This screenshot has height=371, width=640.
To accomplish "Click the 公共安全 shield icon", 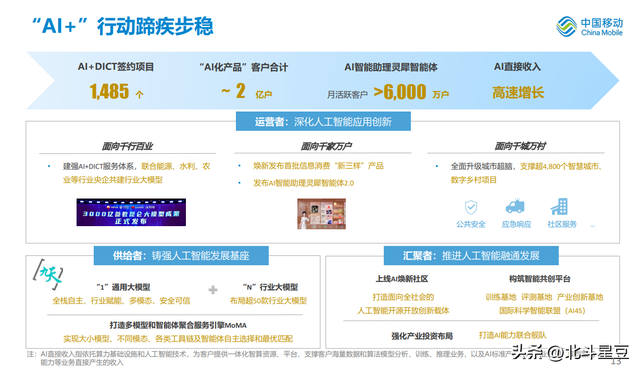I will click(471, 207).
